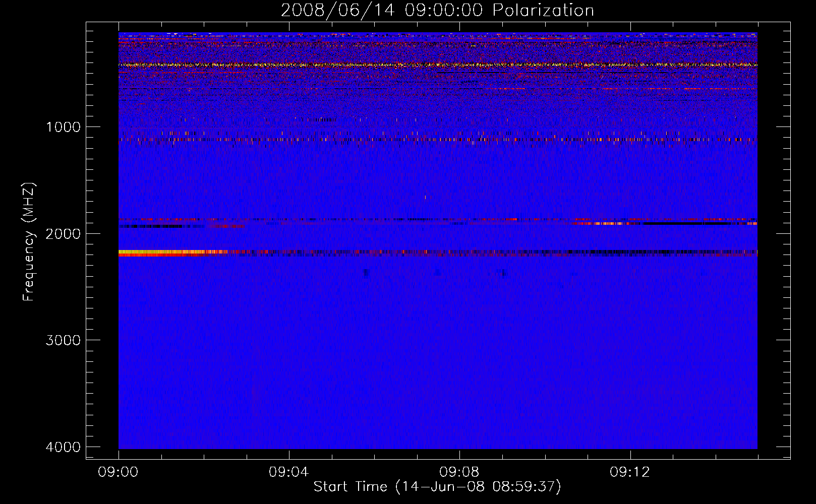
Task: Click the 4000 frequency tick label
Action: [x=63, y=447]
